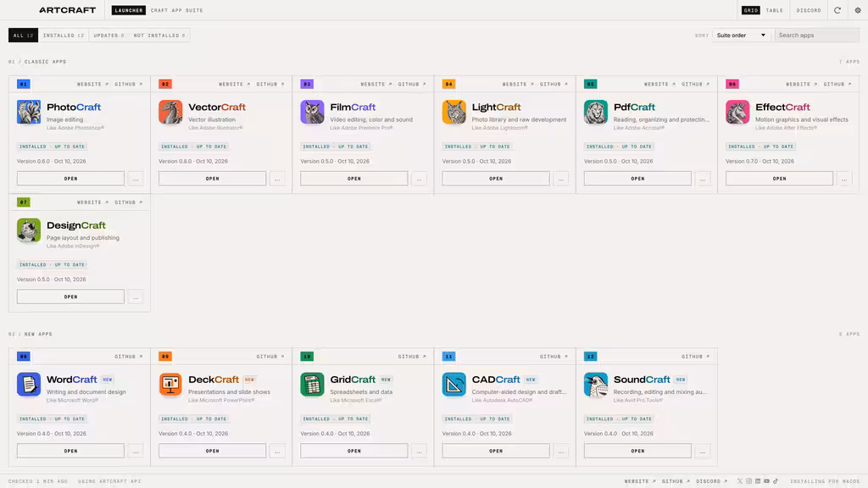This screenshot has width=868, height=488.
Task: Open settings via the gear icon
Action: coord(858,10)
